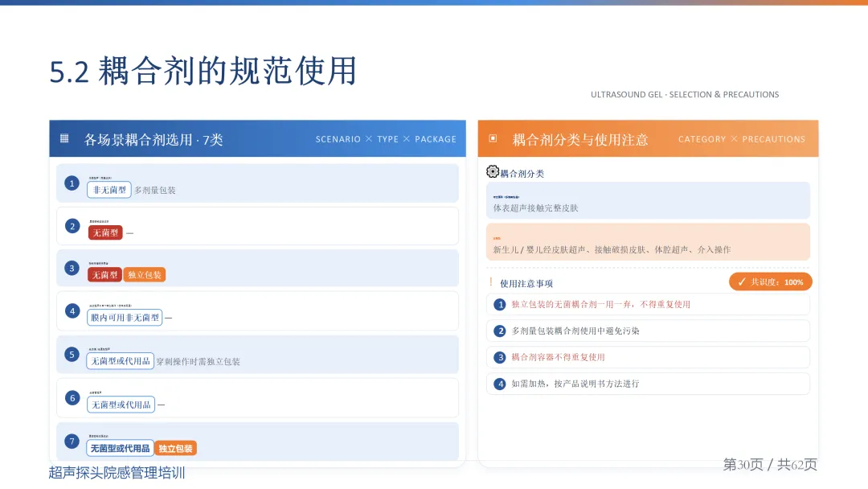This screenshot has height=489, width=868.
Task: Click the 无菌型或代用品 tag in row 5
Action: click(120, 361)
